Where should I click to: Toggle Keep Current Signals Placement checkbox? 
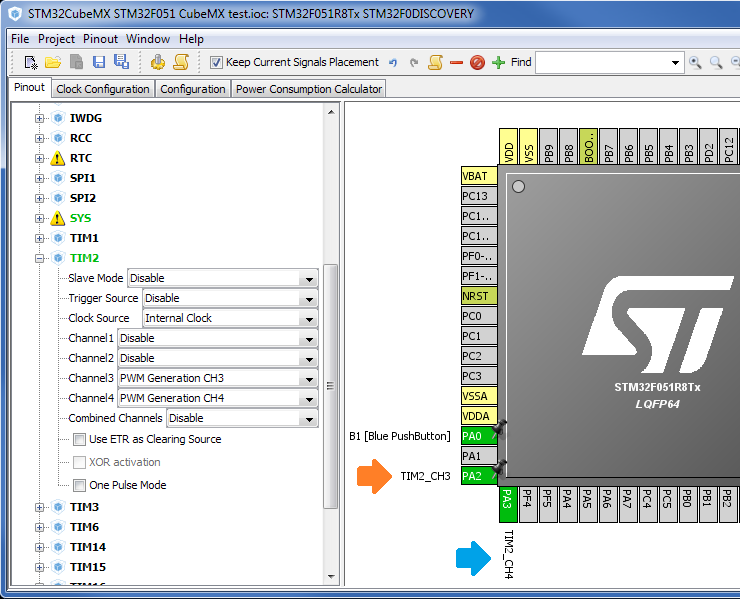pos(216,62)
